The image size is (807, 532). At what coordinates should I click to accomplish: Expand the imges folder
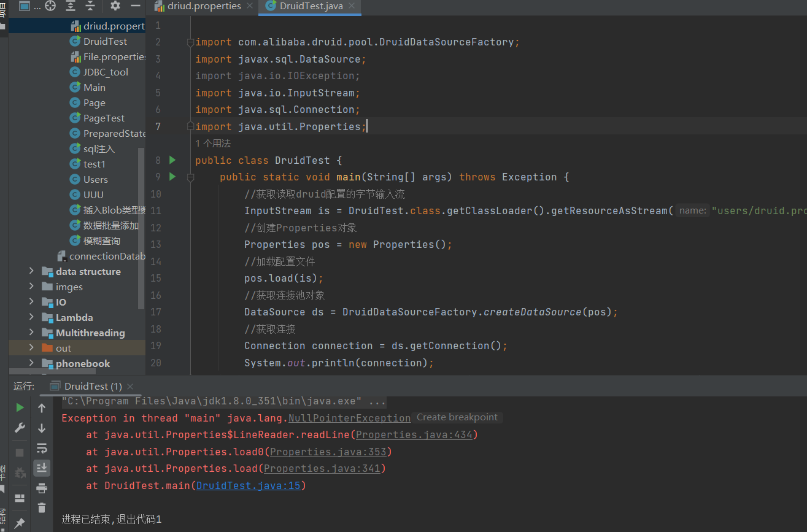[x=31, y=287]
